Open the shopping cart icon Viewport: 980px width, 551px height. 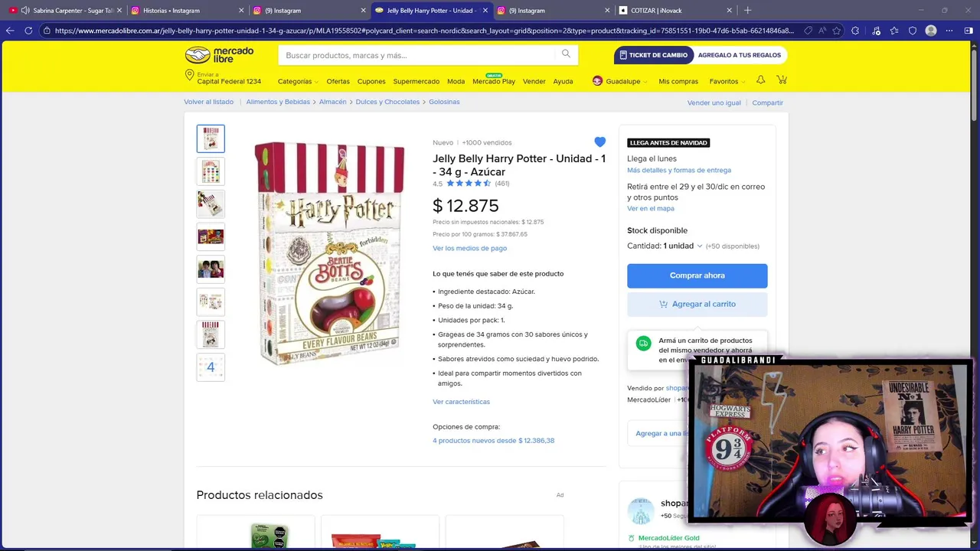[782, 80]
